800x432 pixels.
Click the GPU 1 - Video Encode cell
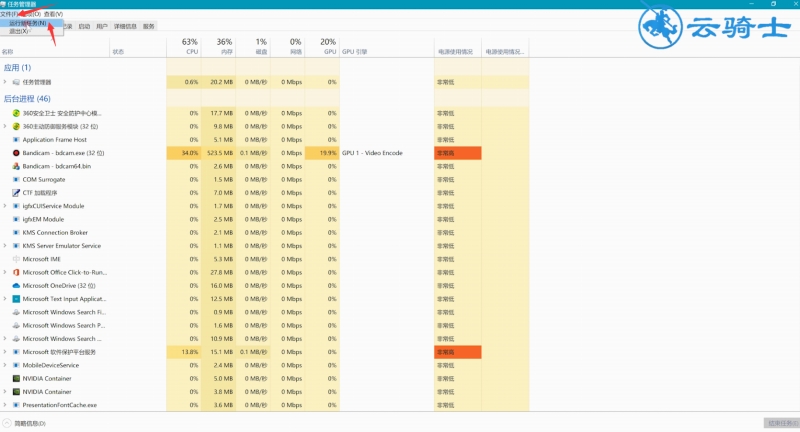(x=387, y=153)
